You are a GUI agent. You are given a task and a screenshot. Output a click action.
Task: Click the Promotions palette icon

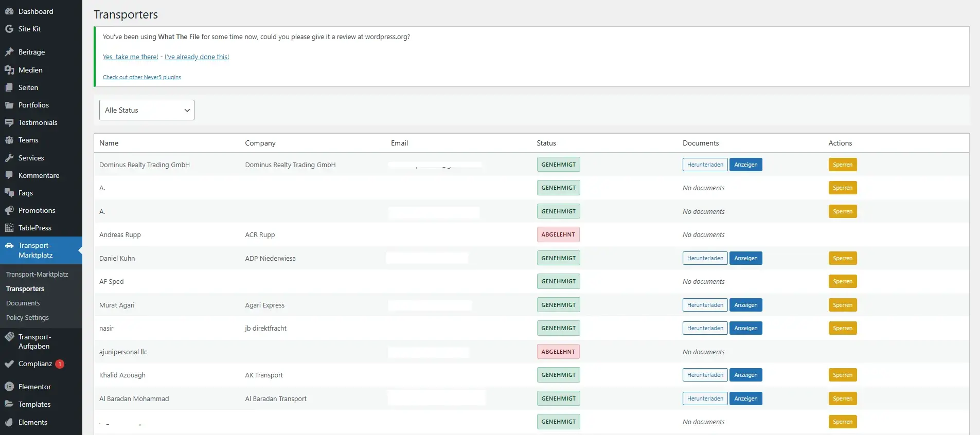pyautogui.click(x=9, y=210)
